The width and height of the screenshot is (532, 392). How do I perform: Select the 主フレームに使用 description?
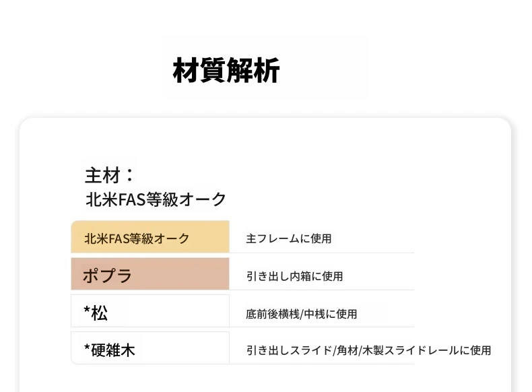tap(288, 238)
